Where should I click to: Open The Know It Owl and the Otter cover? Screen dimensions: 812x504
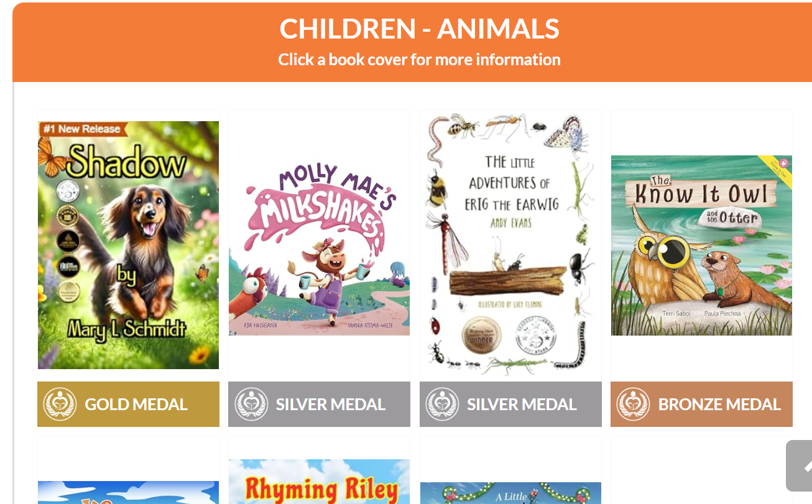701,245
